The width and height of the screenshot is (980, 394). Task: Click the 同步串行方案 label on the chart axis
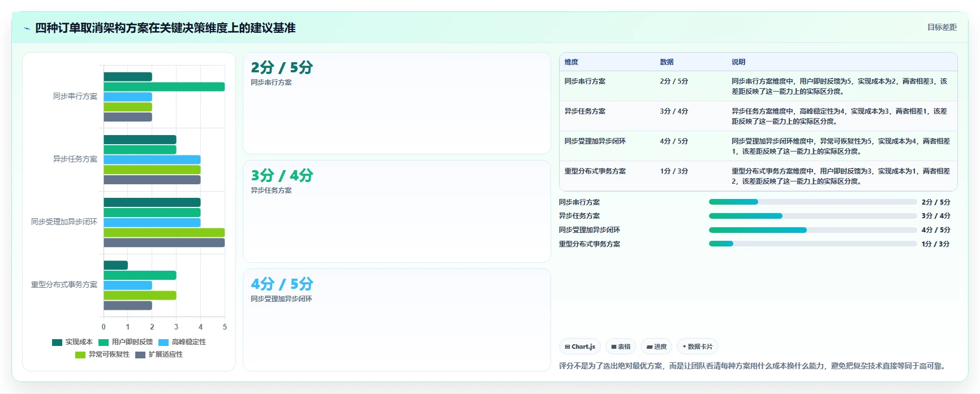(x=75, y=96)
